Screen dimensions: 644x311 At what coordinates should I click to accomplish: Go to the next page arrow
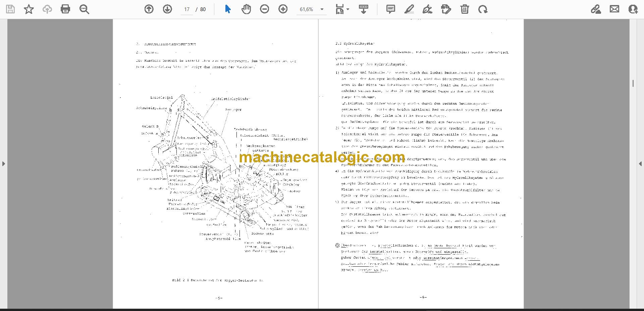click(x=167, y=9)
